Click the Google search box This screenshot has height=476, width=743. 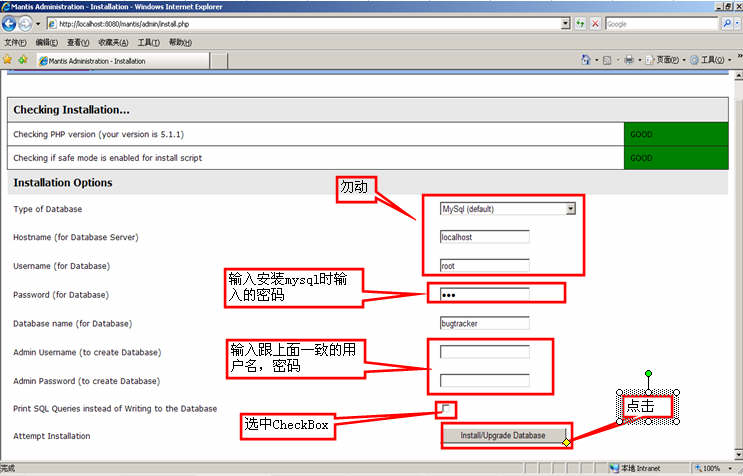(x=661, y=24)
